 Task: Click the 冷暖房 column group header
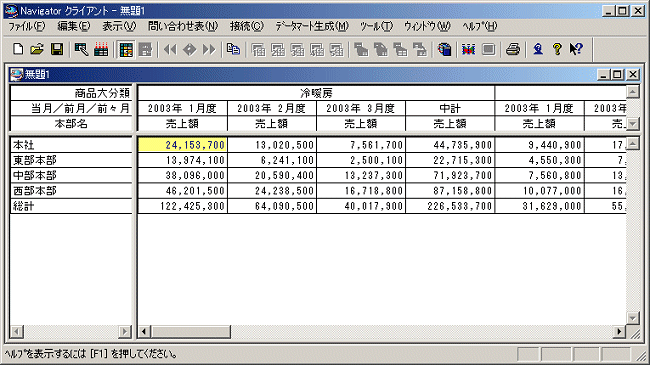[x=316, y=93]
